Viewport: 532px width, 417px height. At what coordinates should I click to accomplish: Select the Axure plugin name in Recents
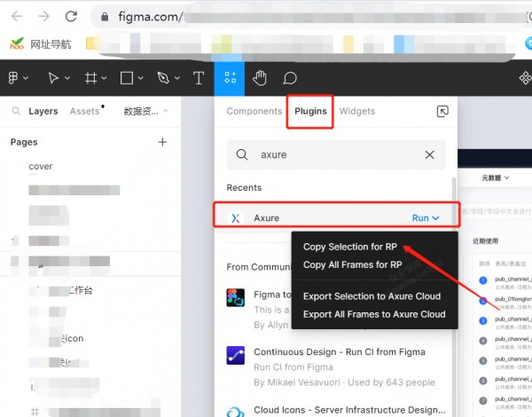click(266, 218)
